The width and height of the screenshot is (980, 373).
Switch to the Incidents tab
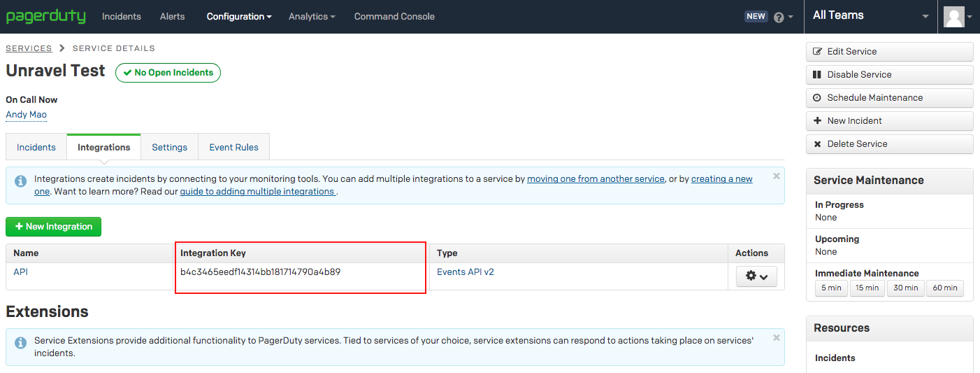tap(36, 147)
